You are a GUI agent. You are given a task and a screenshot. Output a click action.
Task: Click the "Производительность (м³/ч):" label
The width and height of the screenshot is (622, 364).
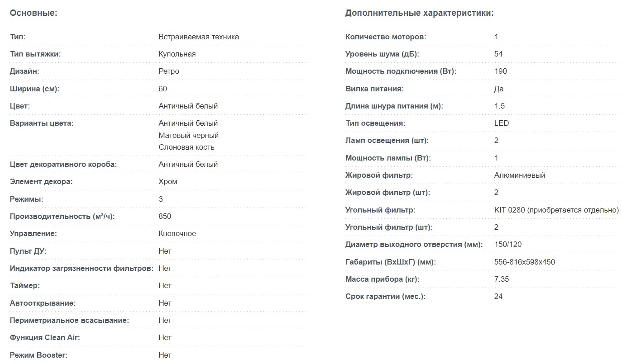click(x=62, y=216)
